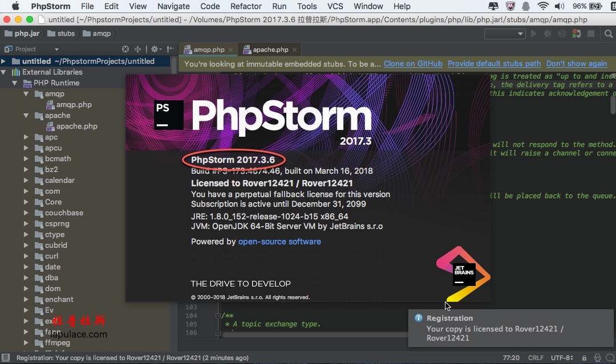This screenshot has width=616, height=364.
Task: Click the editor vertical scrollbar
Action: [x=613, y=105]
